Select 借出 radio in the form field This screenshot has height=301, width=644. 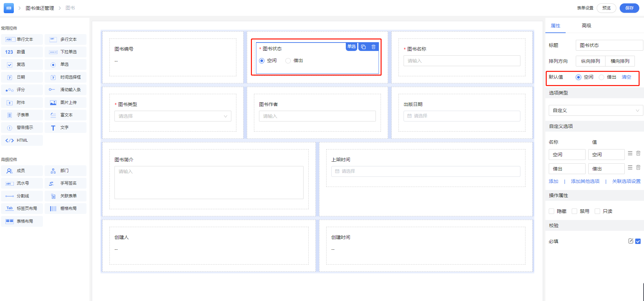click(x=288, y=61)
